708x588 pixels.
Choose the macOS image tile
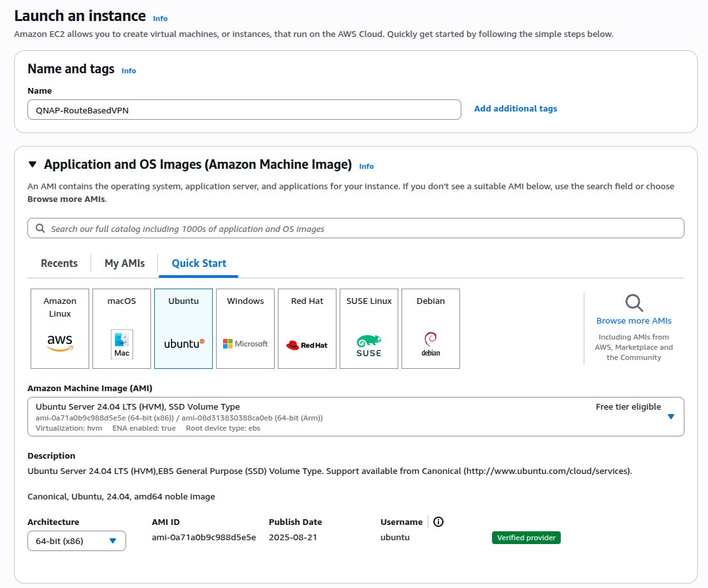[x=122, y=328]
